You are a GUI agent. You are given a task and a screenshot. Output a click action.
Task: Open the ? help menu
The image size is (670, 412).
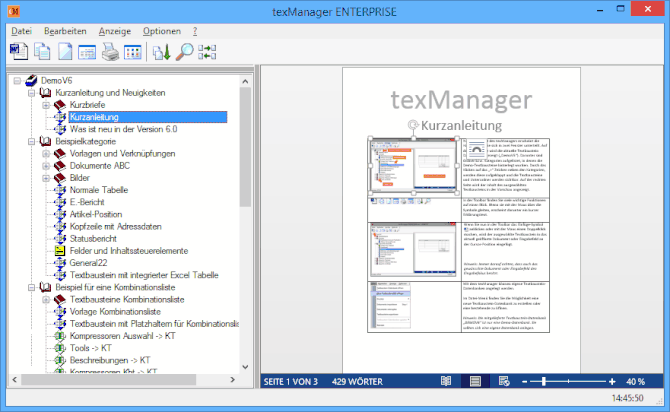[195, 31]
